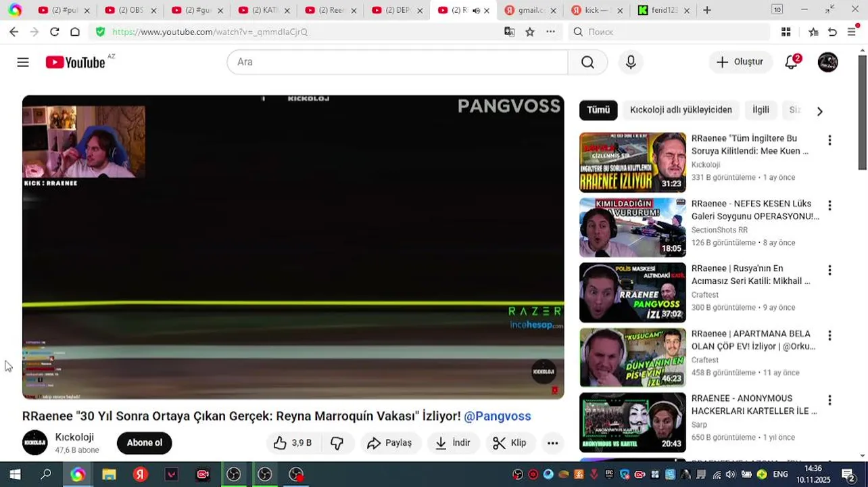Open Yandex browser taskbar icon

coord(140,475)
